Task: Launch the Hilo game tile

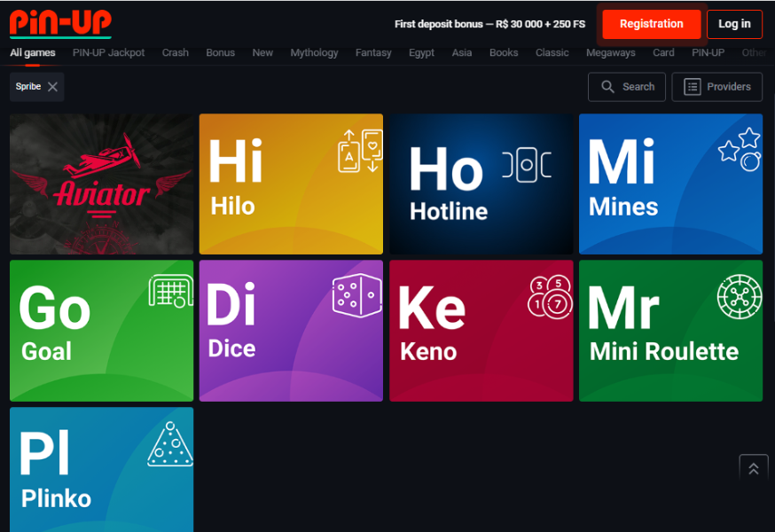Action: tap(291, 184)
